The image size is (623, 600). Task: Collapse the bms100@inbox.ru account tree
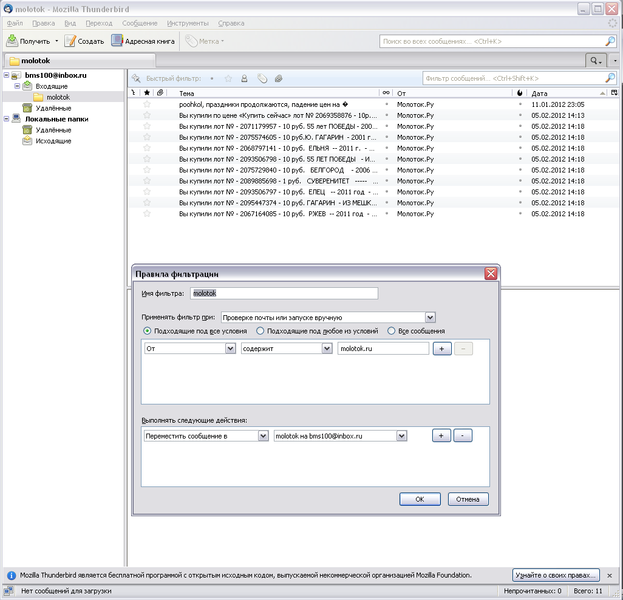click(x=6, y=75)
